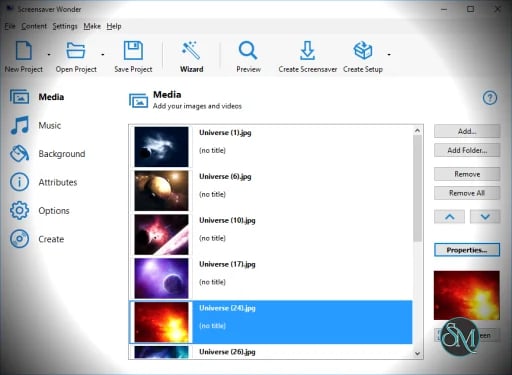Click the Create Setup box icon
Viewport: 512px width, 375px height.
tap(363, 50)
